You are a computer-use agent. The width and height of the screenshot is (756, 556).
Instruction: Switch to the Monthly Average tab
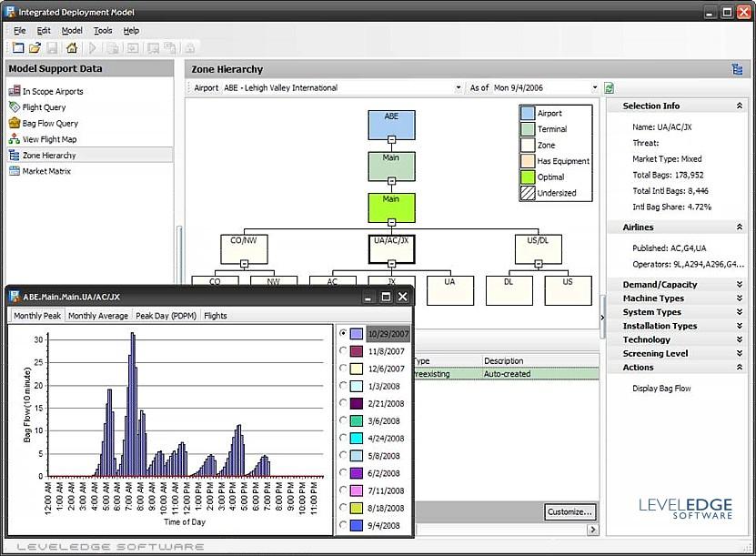(97, 316)
